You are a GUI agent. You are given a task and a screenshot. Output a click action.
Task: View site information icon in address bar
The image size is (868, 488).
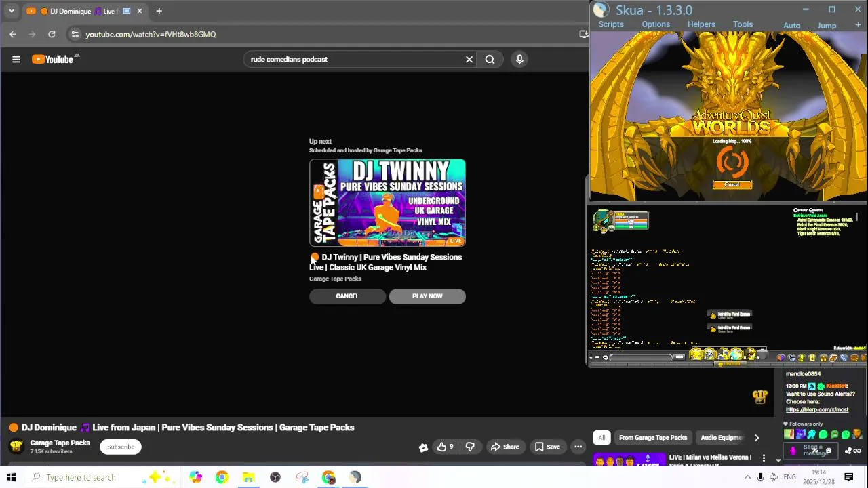click(75, 34)
